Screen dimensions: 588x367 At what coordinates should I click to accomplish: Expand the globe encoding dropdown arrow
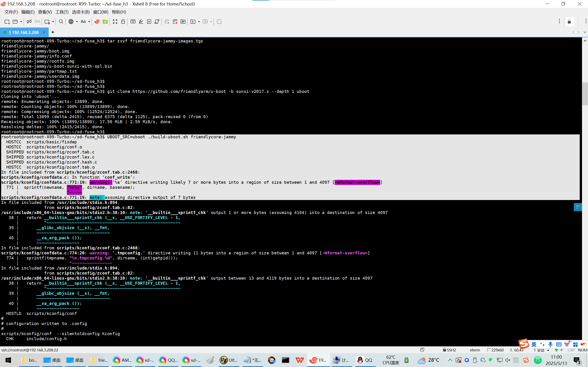(x=77, y=22)
